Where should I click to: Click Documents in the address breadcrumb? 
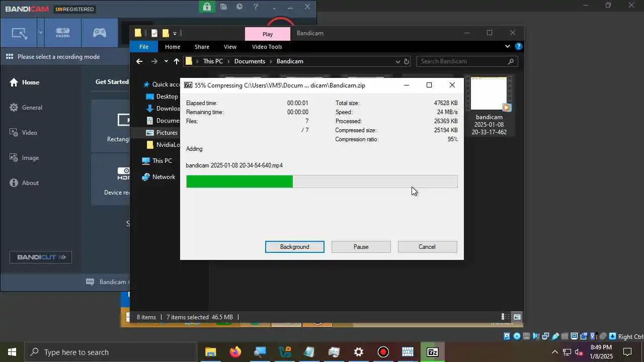tap(250, 61)
